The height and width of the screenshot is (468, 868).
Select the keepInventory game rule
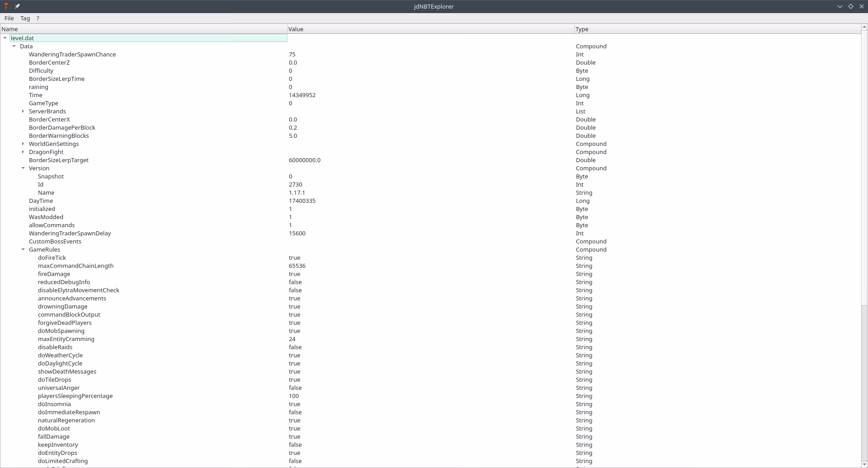pyautogui.click(x=58, y=445)
